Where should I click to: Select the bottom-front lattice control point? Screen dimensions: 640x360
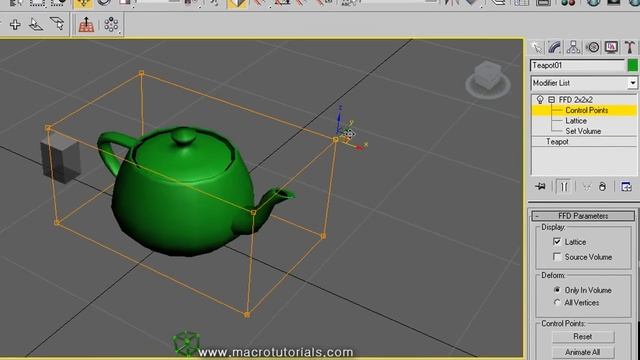247,315
